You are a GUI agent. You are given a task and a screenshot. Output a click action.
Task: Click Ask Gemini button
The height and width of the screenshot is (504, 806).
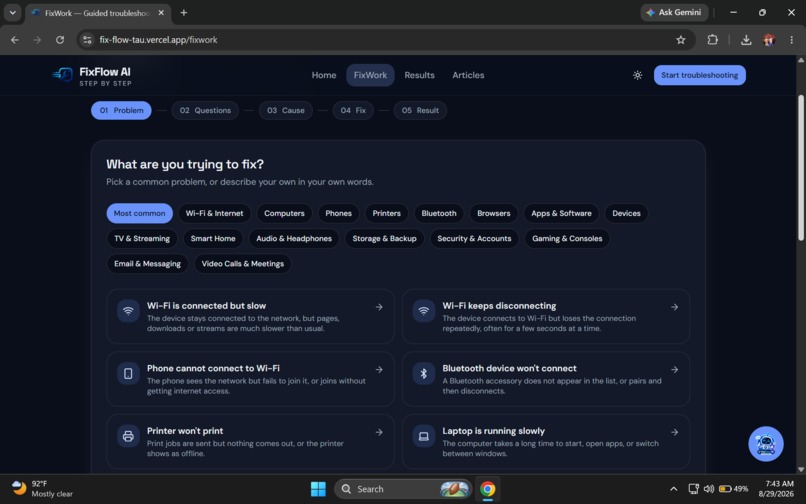[674, 12]
